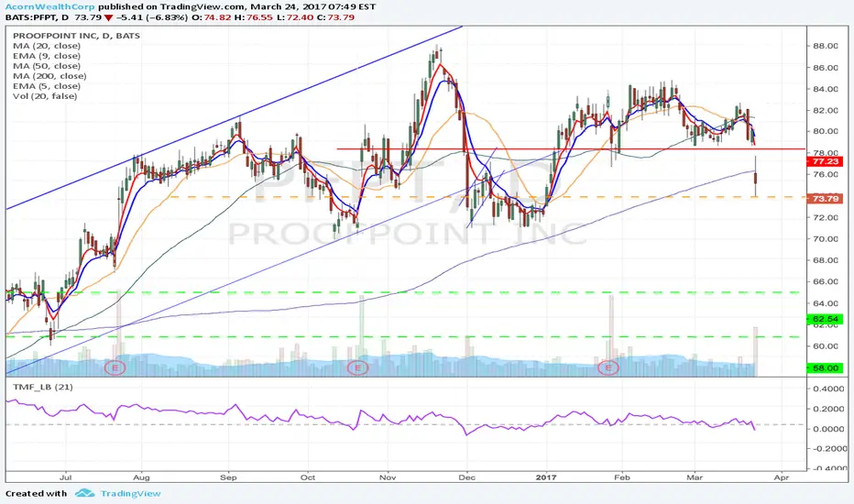The width and height of the screenshot is (854, 504).
Task: Select the MA (200, close) legend entry
Action: click(49, 76)
